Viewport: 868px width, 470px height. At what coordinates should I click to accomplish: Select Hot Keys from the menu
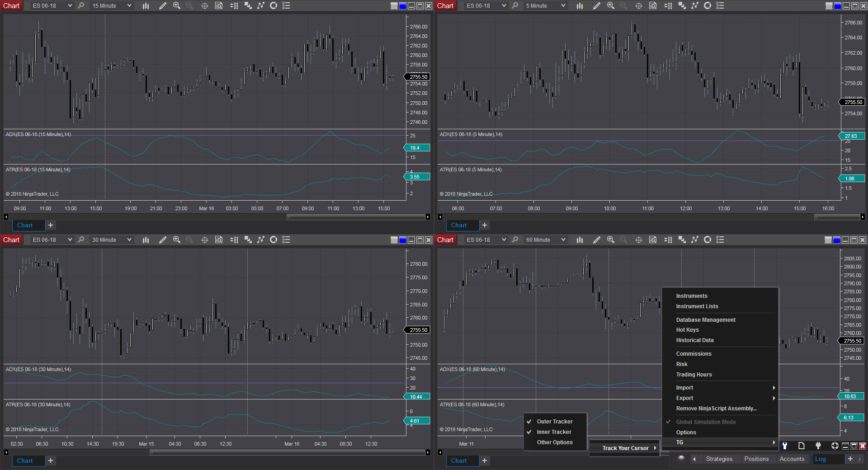tap(720, 330)
